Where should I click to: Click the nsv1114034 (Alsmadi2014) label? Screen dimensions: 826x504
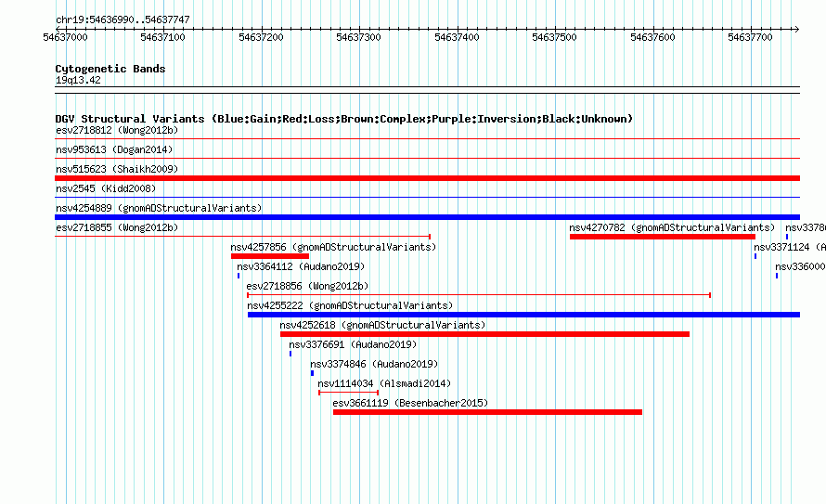point(384,383)
